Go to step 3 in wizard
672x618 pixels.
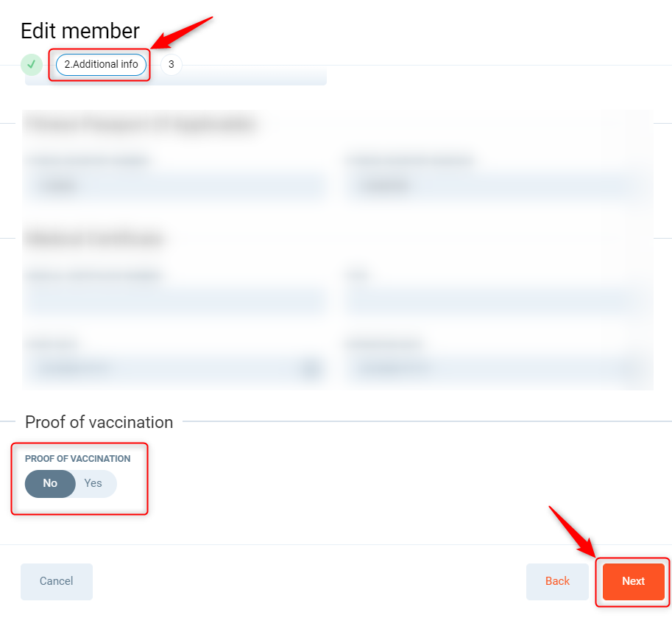[x=171, y=65]
